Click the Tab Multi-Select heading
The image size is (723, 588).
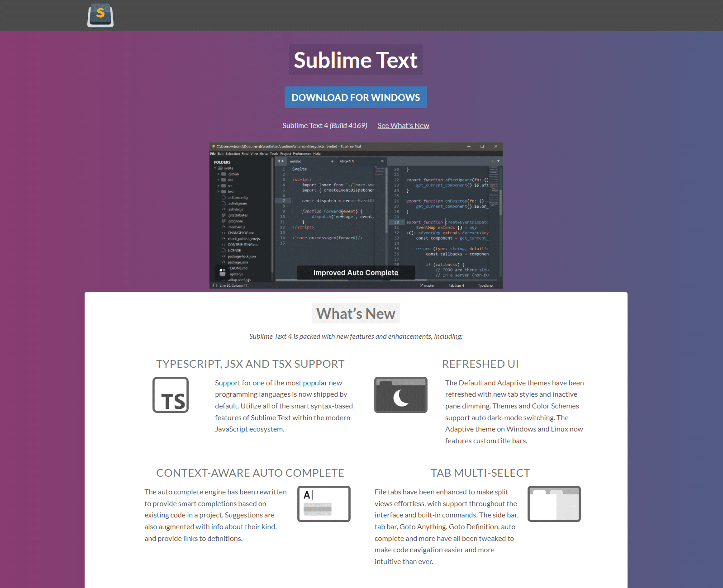[480, 473]
